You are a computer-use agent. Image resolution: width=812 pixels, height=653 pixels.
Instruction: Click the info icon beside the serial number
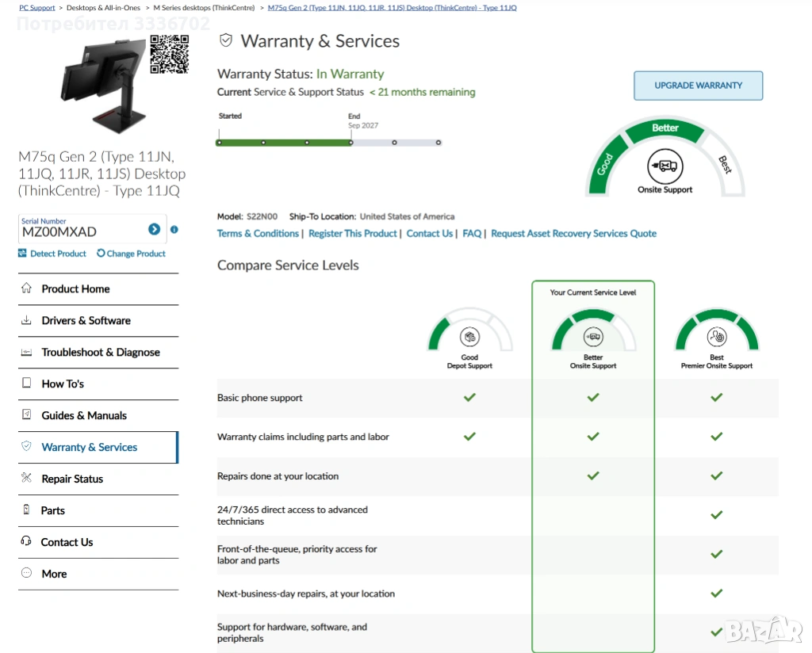(174, 229)
